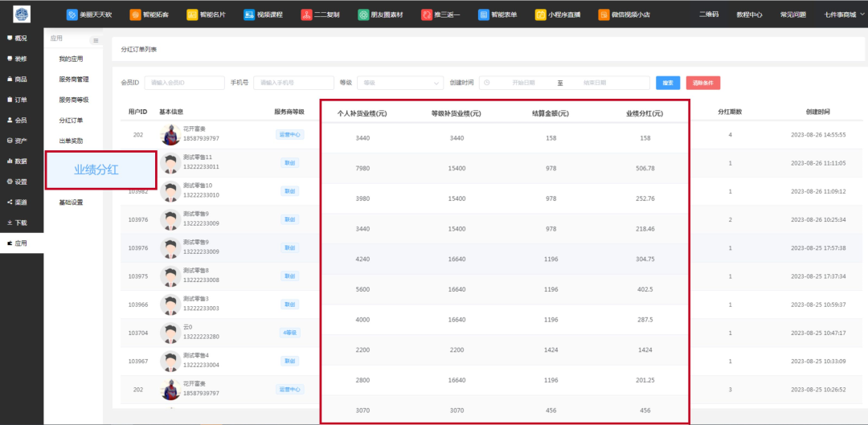Open the 视频课程 icon
This screenshot has height=425, width=868.
249,14
